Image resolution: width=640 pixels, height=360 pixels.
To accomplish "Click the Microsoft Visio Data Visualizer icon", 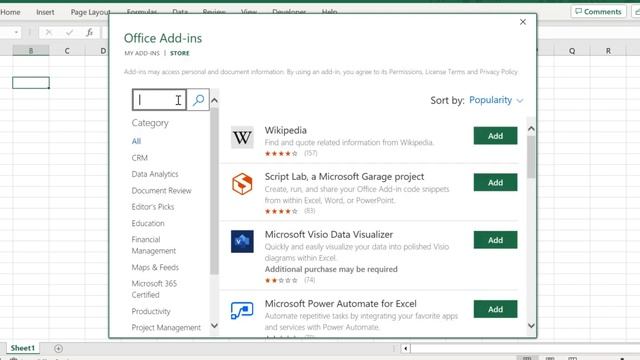I will pyautogui.click(x=242, y=241).
